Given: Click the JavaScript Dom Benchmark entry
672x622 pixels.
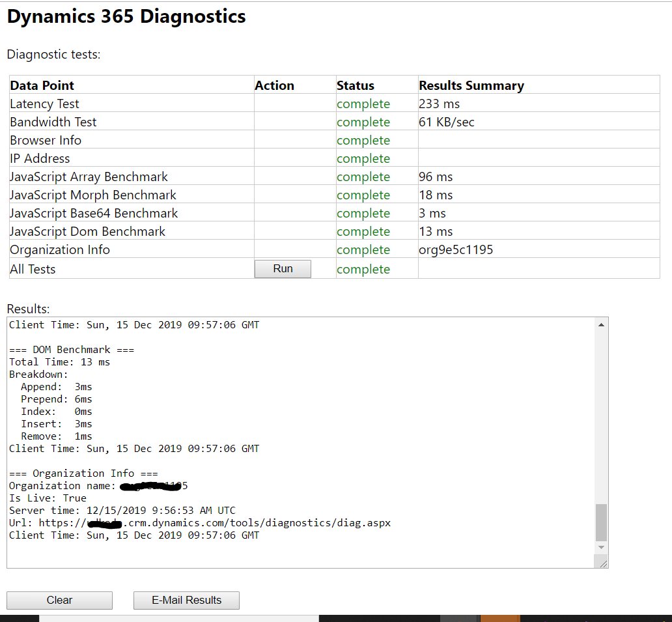Looking at the screenshot, I should (88, 231).
